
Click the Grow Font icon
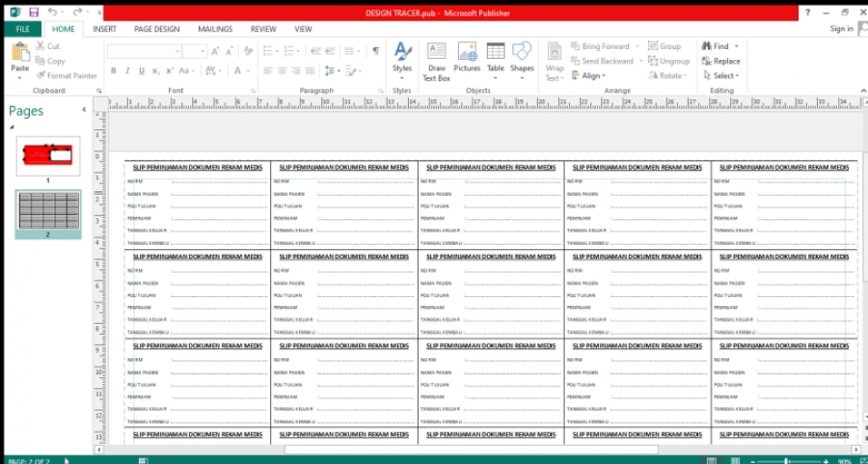click(215, 51)
